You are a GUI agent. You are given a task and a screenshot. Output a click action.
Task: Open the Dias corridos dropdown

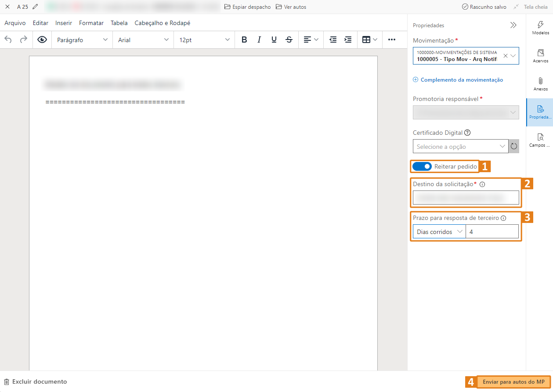pyautogui.click(x=439, y=232)
